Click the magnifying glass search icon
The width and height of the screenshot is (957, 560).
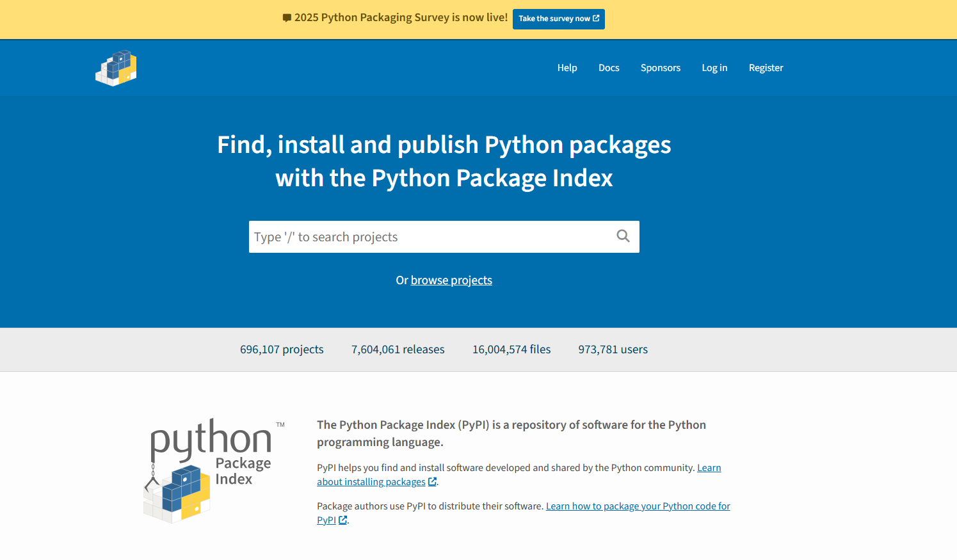(x=623, y=236)
